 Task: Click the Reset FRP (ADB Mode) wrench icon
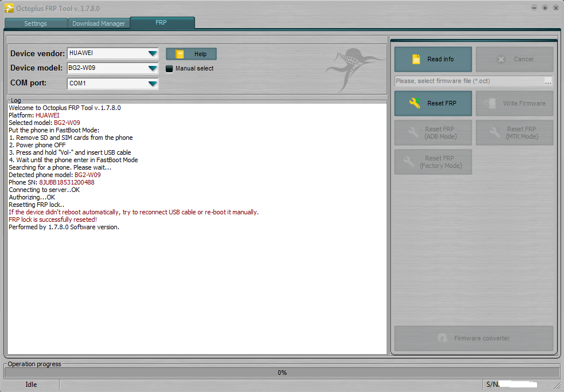click(x=413, y=132)
